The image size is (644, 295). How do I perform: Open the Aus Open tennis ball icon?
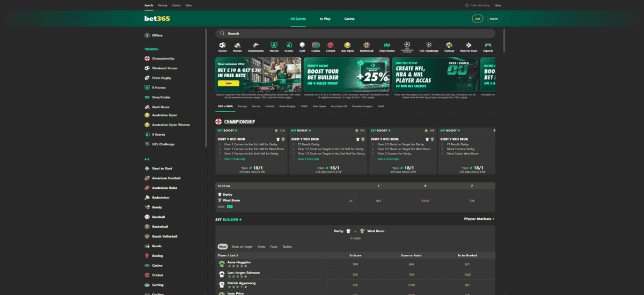click(x=348, y=47)
